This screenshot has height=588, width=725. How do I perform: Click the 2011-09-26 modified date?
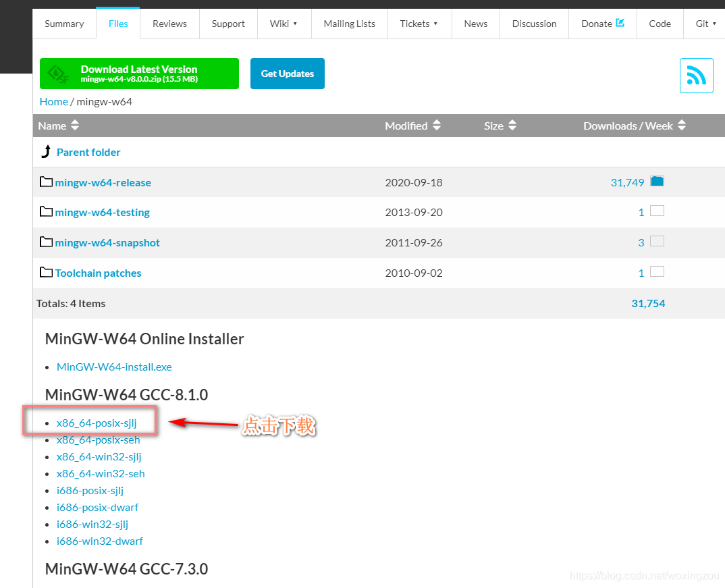(x=414, y=242)
